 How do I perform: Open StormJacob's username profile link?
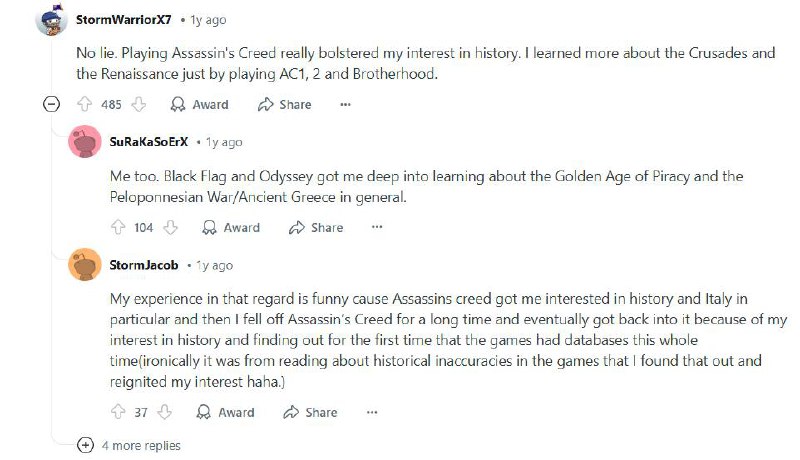[144, 265]
